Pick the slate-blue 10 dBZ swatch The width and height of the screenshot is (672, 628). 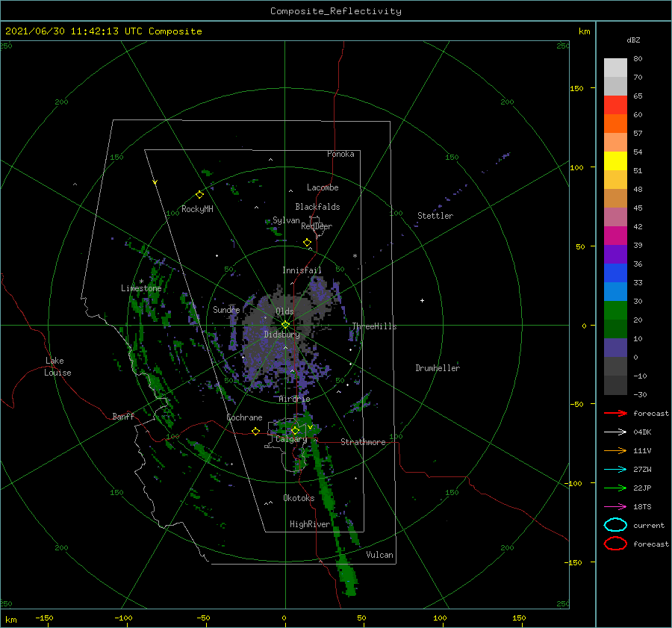[615, 348]
